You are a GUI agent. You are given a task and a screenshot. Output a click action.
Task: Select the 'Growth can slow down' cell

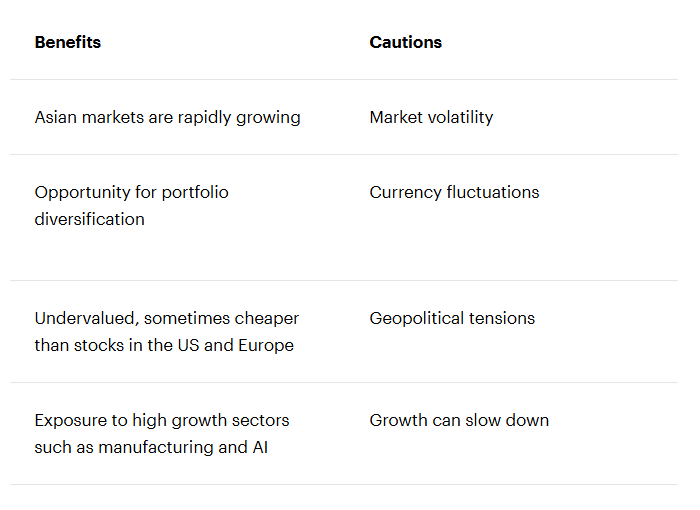point(459,421)
